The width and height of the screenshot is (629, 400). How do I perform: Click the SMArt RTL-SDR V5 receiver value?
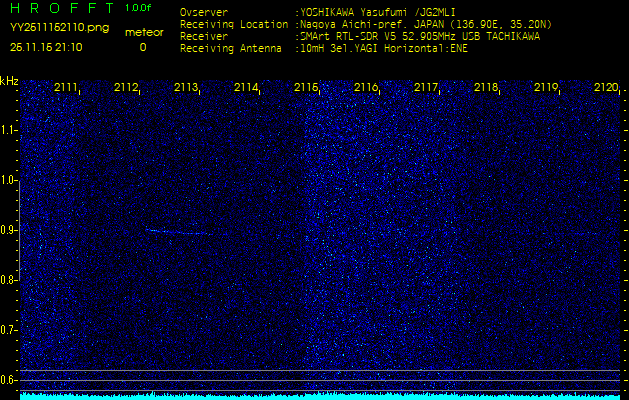click(x=420, y=37)
